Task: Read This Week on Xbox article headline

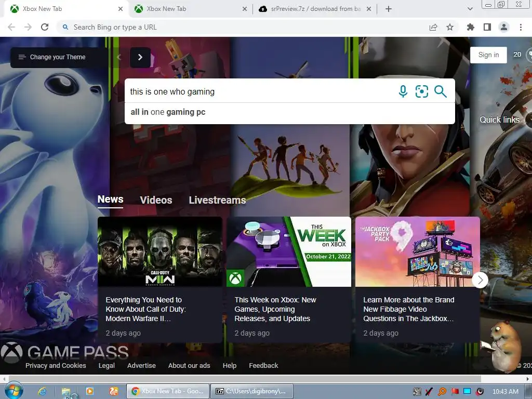Action: (x=275, y=309)
